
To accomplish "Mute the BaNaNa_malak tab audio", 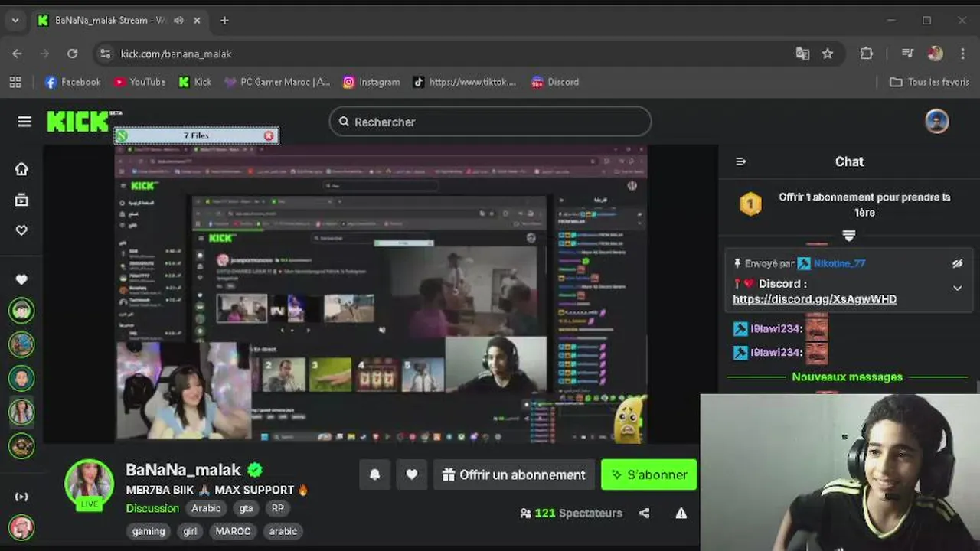I will (x=178, y=21).
